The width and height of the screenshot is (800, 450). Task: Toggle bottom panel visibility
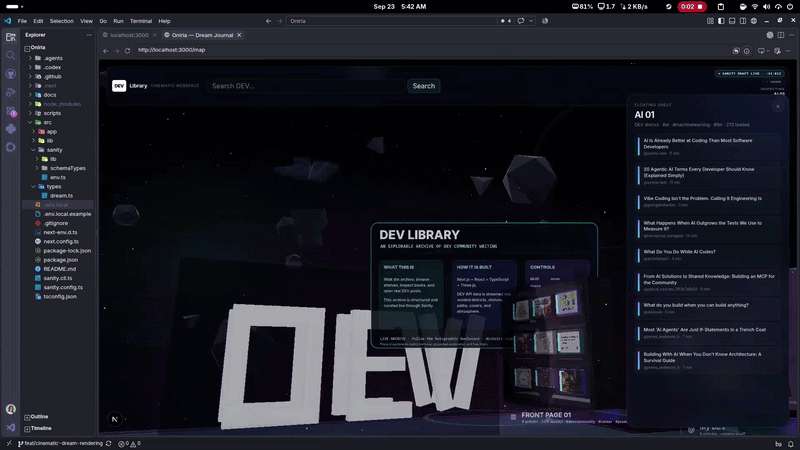[732, 21]
